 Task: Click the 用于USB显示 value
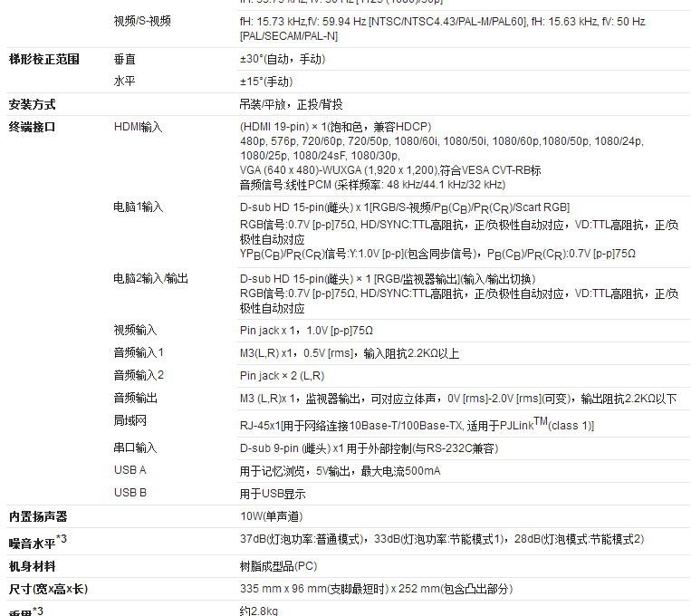(x=273, y=494)
